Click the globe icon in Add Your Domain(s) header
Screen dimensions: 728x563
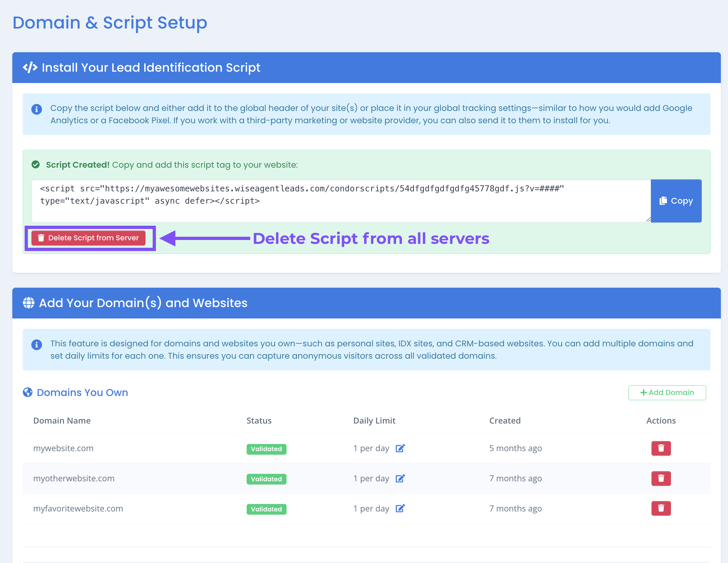tap(29, 303)
